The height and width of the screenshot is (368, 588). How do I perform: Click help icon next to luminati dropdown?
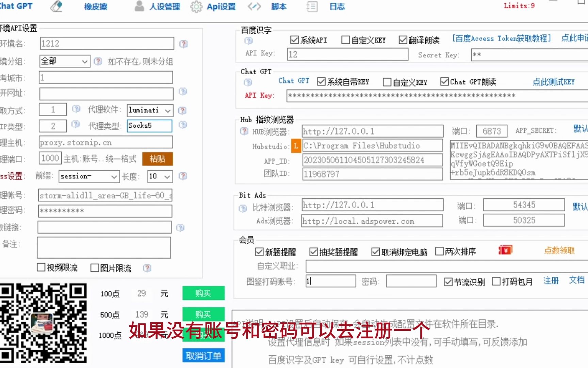pos(182,110)
